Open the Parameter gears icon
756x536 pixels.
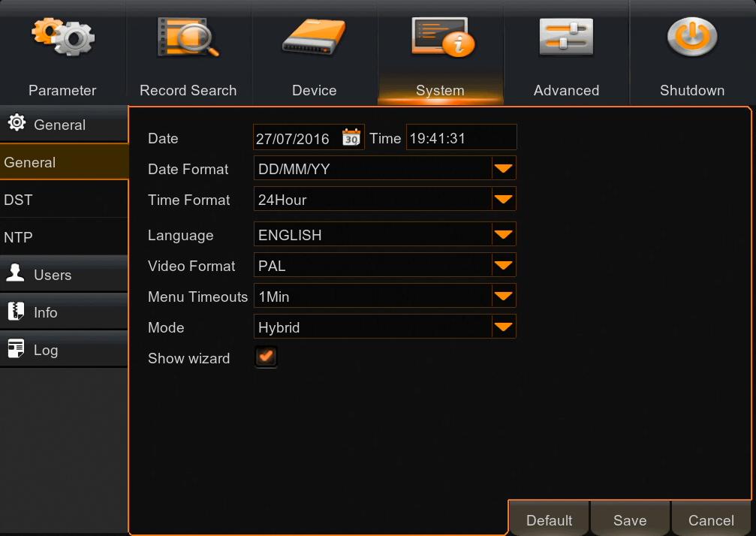pos(62,37)
